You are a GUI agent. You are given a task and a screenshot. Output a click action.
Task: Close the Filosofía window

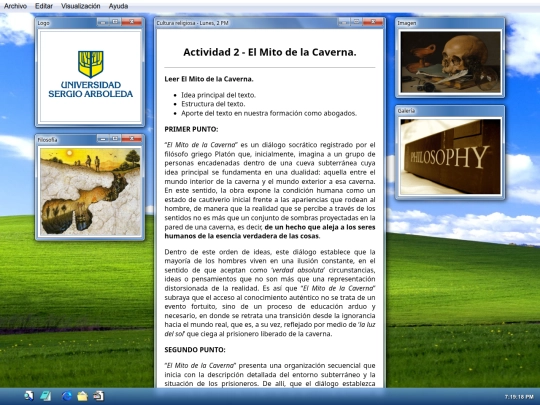pos(132,139)
